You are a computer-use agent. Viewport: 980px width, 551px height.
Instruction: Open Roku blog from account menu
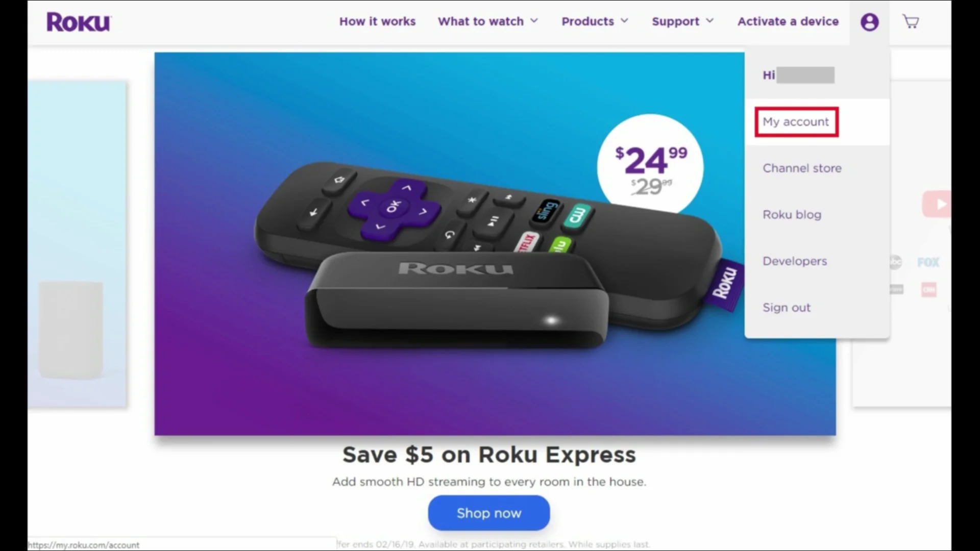click(x=792, y=215)
